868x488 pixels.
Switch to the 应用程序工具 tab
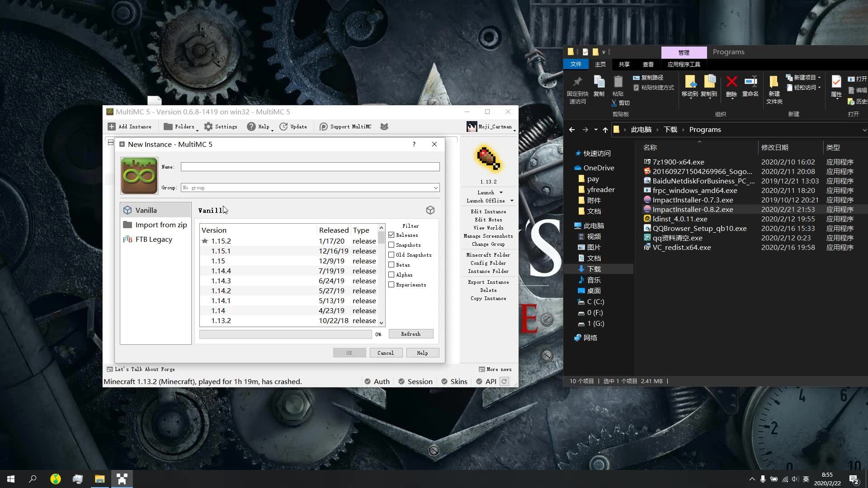[684, 64]
